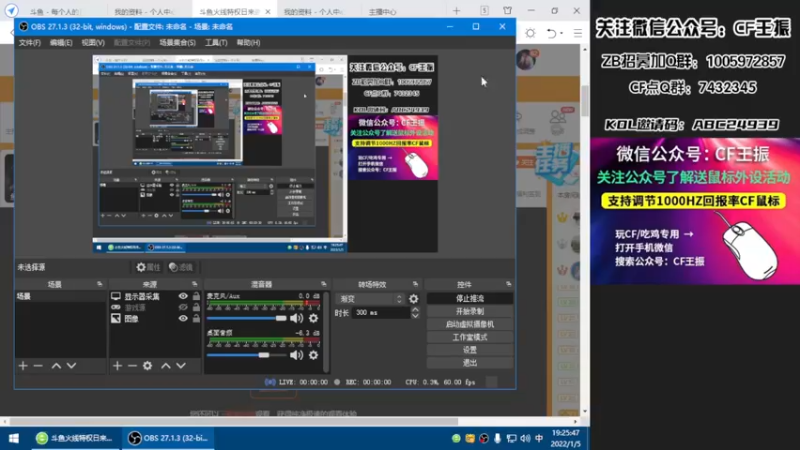Toggle visibility of 游戏源 source

tap(183, 307)
